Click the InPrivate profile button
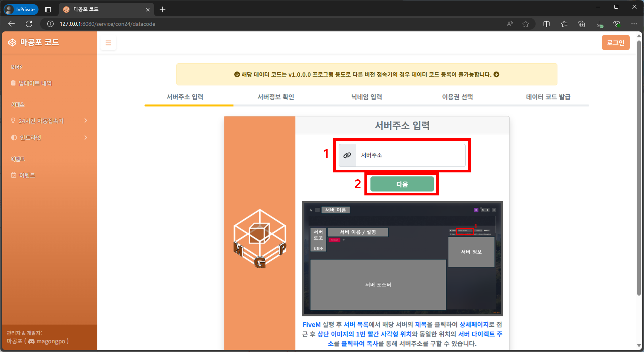The height and width of the screenshot is (352, 644). pos(21,9)
